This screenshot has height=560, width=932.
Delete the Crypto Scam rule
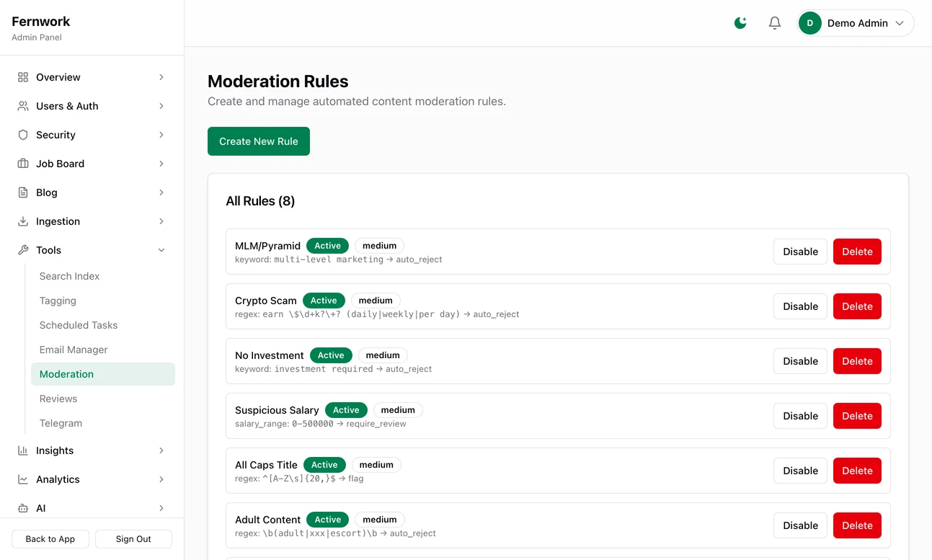click(857, 306)
